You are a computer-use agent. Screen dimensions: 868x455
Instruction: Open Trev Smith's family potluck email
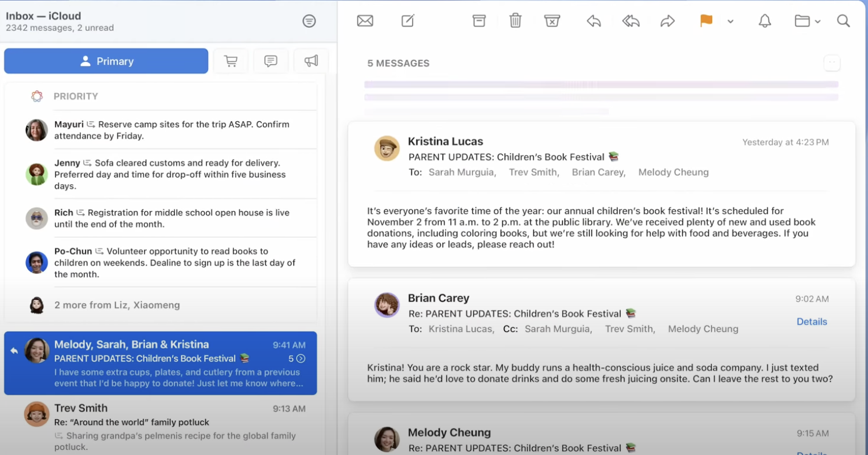[x=161, y=426]
